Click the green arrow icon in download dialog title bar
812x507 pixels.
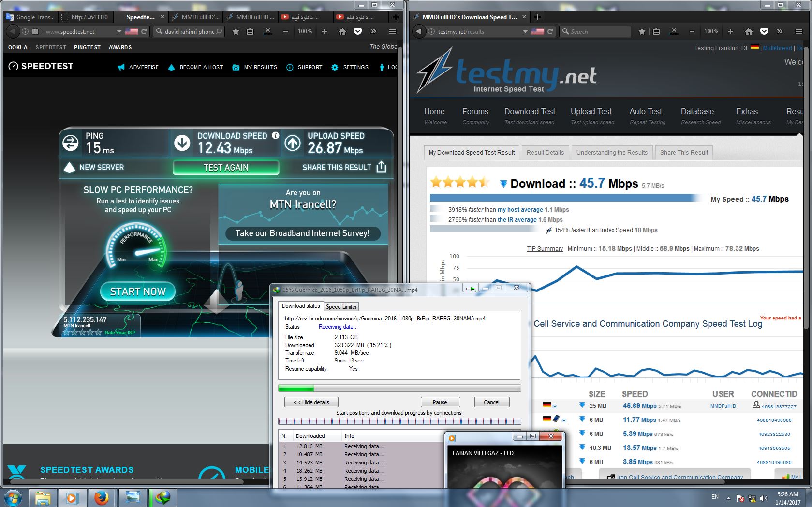470,288
